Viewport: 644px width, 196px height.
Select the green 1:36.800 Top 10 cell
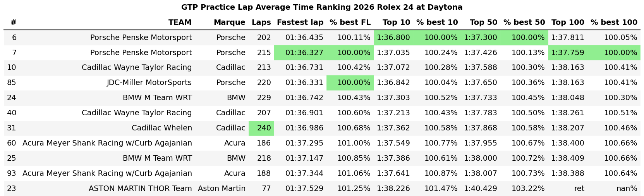pyautogui.click(x=393, y=38)
